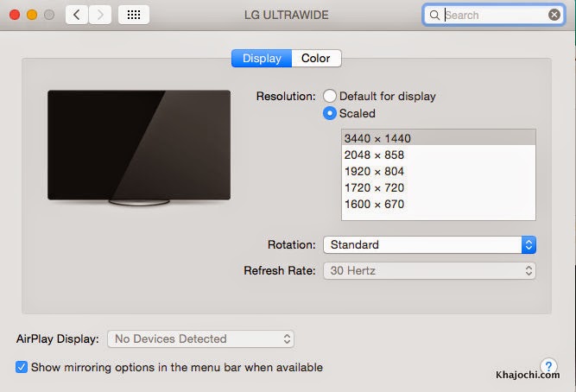
Task: Open help with the question mark button
Action: (x=548, y=366)
